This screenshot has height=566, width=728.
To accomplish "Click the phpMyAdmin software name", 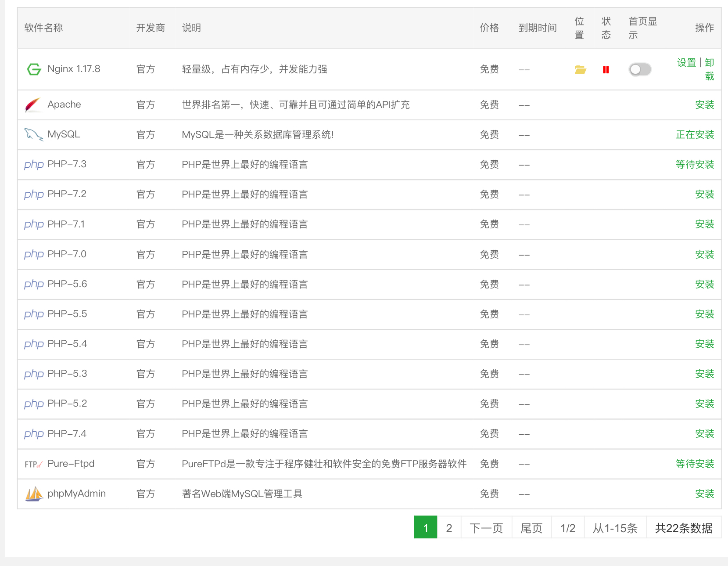I will (76, 494).
